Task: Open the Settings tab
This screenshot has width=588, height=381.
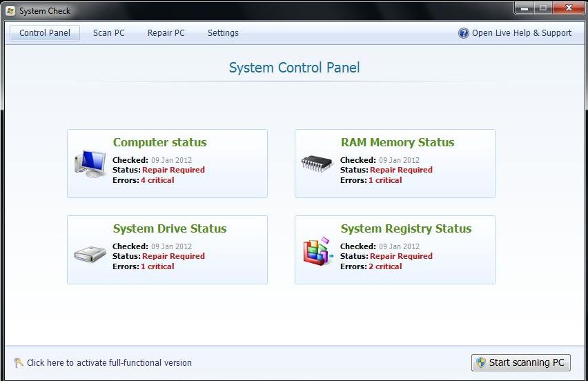Action: (223, 33)
